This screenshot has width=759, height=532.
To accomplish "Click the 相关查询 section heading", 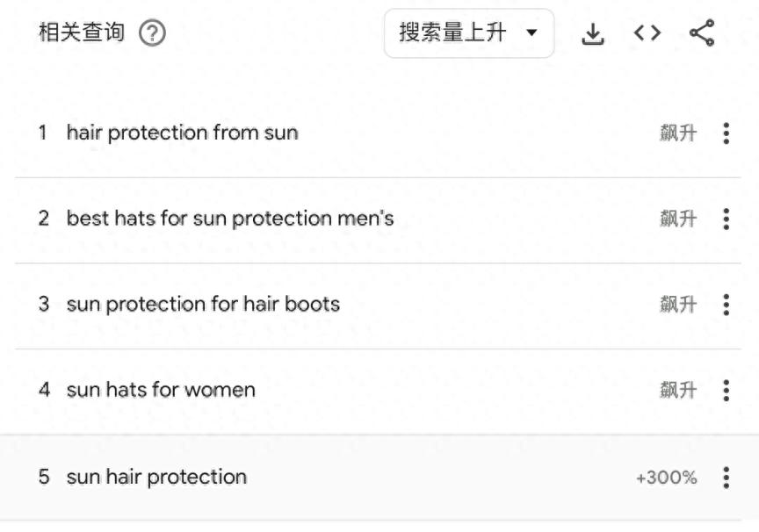I will pos(82,34).
